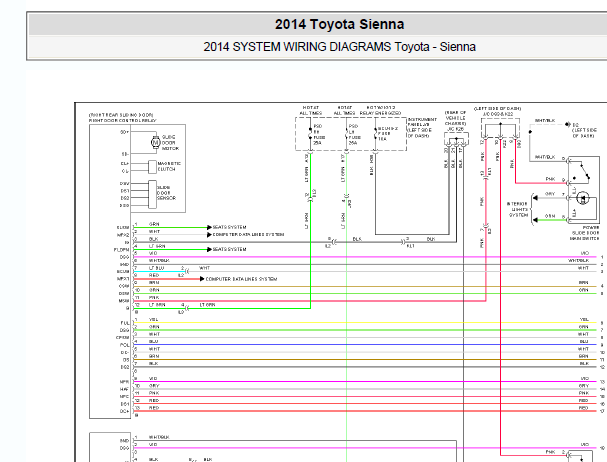607x462 pixels.
Task: Click the "RIGHT DOOR CONTROL RELAY" heading
Action: coord(122,120)
